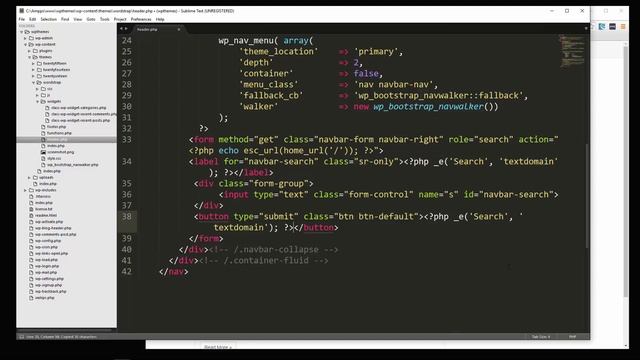This screenshot has width=640, height=360.
Task: Open class-wp-widget-categories.php file
Action: (78, 108)
